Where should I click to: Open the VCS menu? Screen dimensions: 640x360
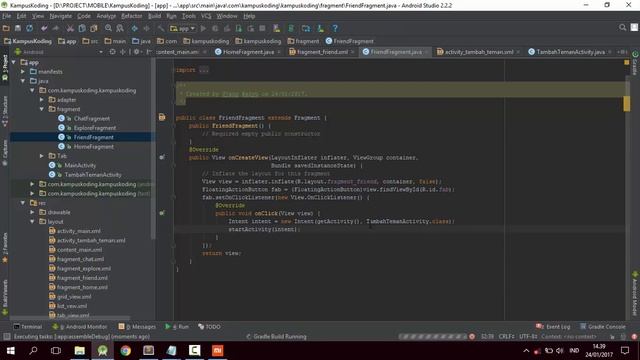206,16
